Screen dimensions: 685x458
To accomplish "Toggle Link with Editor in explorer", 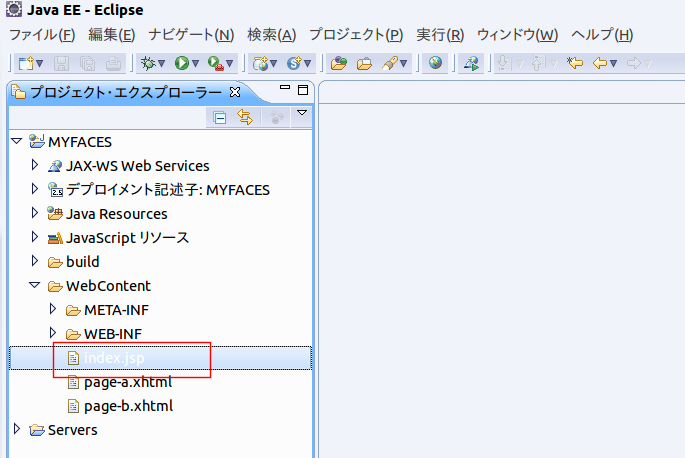I will (x=245, y=118).
